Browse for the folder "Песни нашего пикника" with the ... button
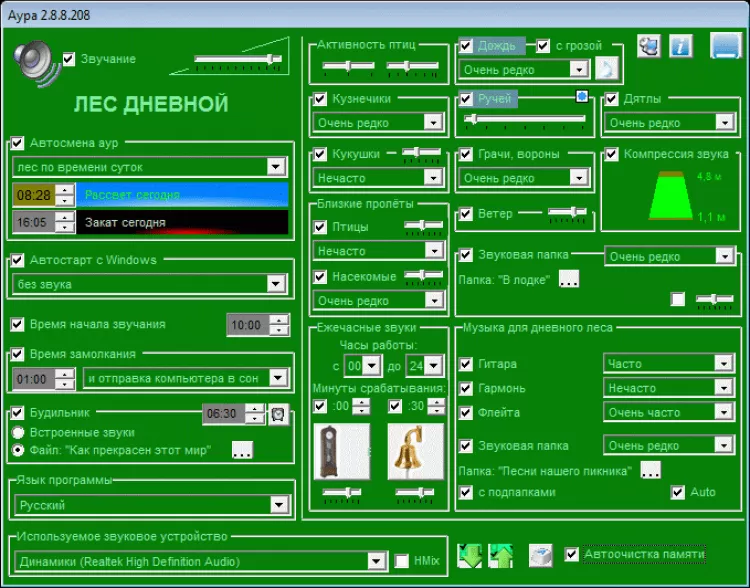This screenshot has height=588, width=750. [x=651, y=470]
